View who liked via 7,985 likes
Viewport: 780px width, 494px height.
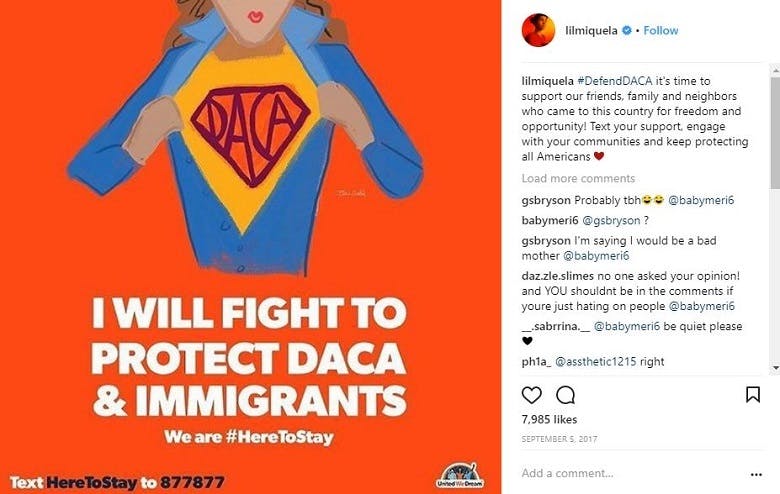pos(549,419)
